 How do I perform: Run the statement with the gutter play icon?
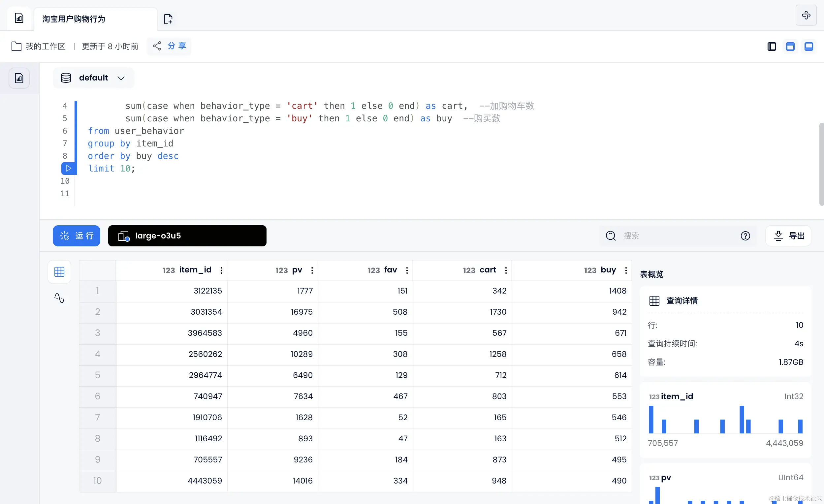point(69,168)
